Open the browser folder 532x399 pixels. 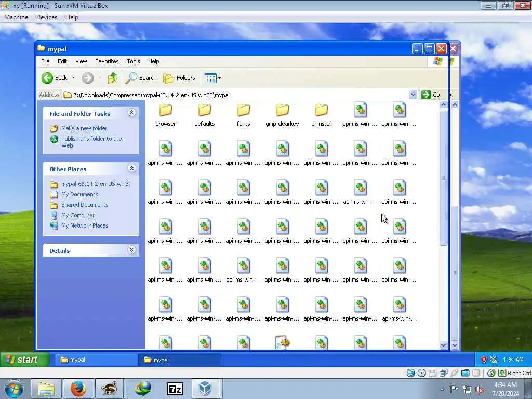coord(166,115)
